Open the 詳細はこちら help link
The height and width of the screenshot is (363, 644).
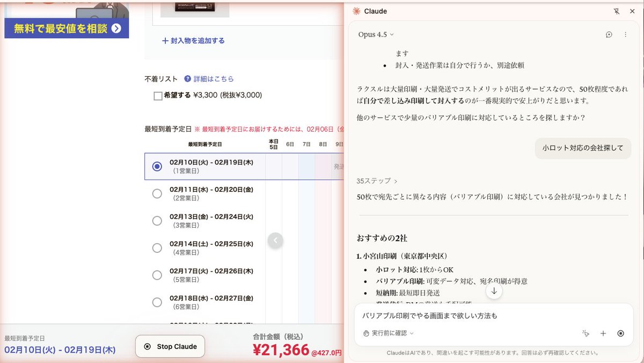(x=214, y=78)
